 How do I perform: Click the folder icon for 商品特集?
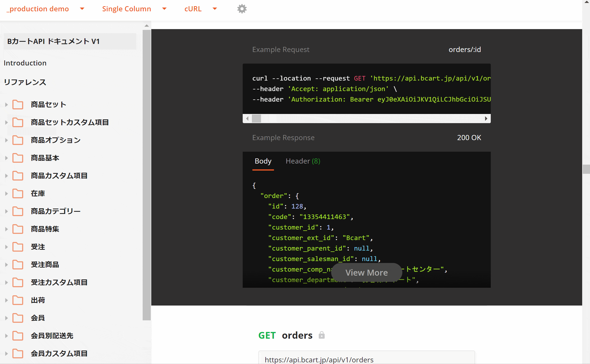pos(18,229)
